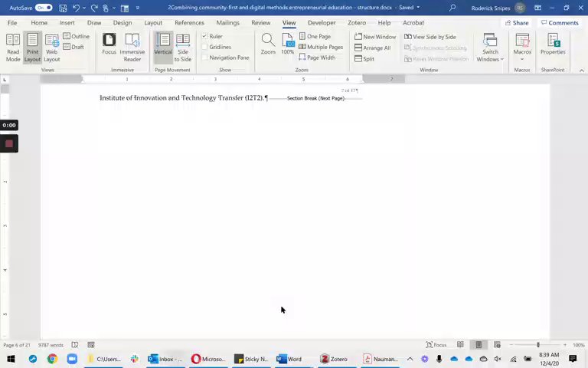Click the zoom in plus button

565,345
